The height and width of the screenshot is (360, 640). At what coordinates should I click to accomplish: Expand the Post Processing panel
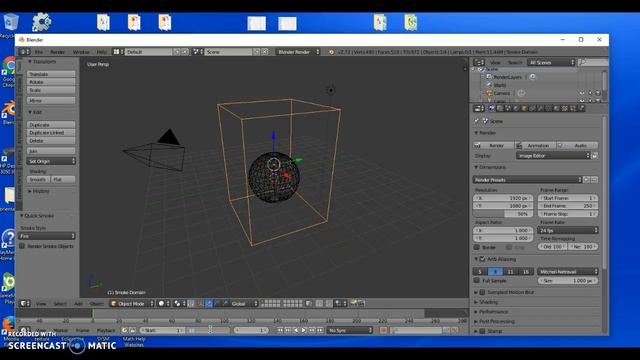(496, 322)
